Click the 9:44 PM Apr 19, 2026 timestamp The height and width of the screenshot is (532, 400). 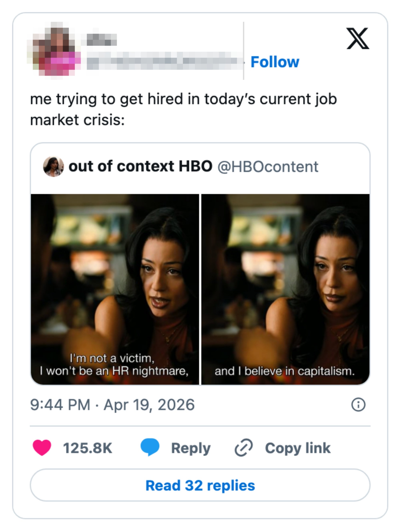[x=112, y=405]
